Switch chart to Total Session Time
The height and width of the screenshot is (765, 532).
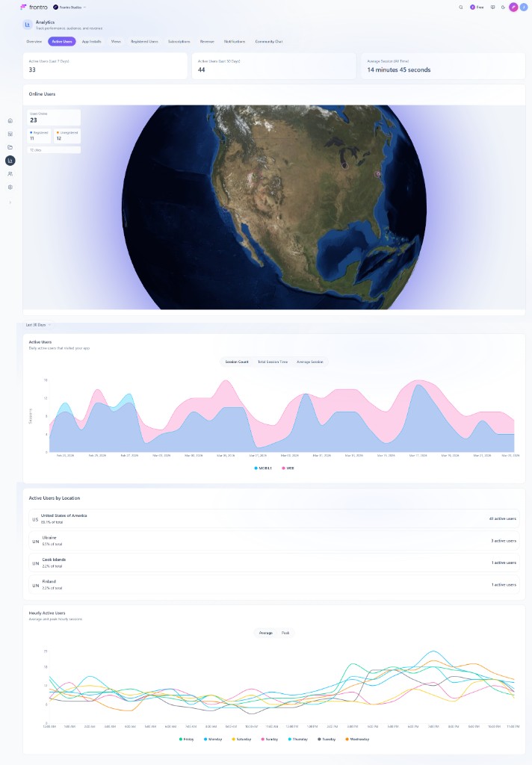coord(273,362)
